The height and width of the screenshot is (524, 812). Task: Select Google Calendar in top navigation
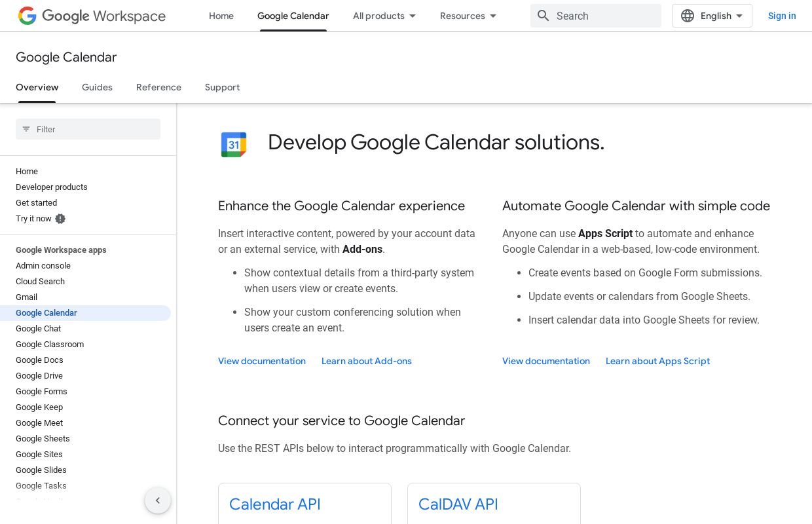[293, 16]
